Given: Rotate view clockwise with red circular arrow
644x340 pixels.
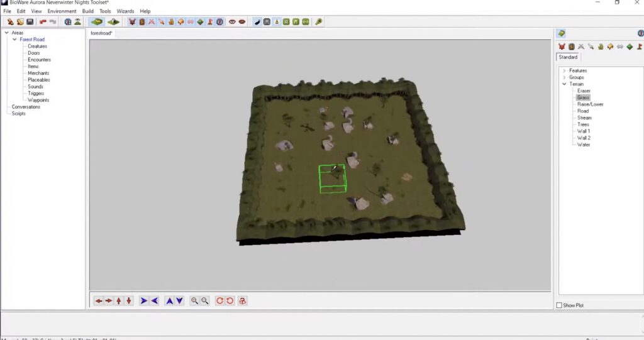Looking at the screenshot, I should point(219,301).
